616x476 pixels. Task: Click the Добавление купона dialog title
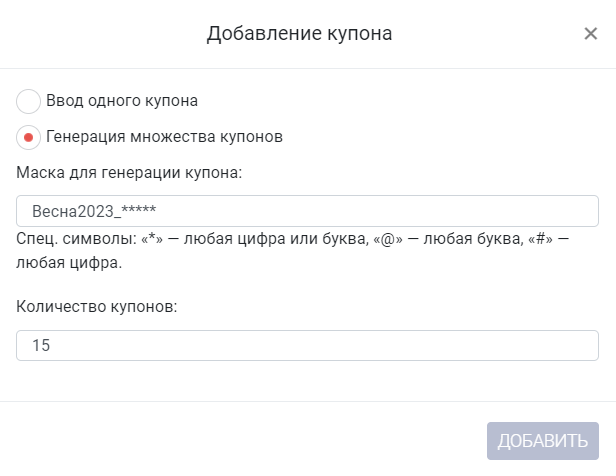299,33
